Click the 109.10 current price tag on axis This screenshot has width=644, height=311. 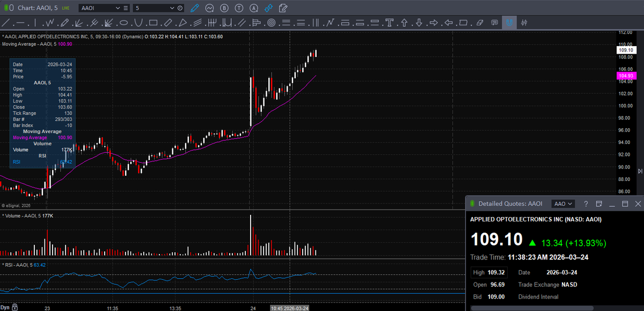click(626, 49)
